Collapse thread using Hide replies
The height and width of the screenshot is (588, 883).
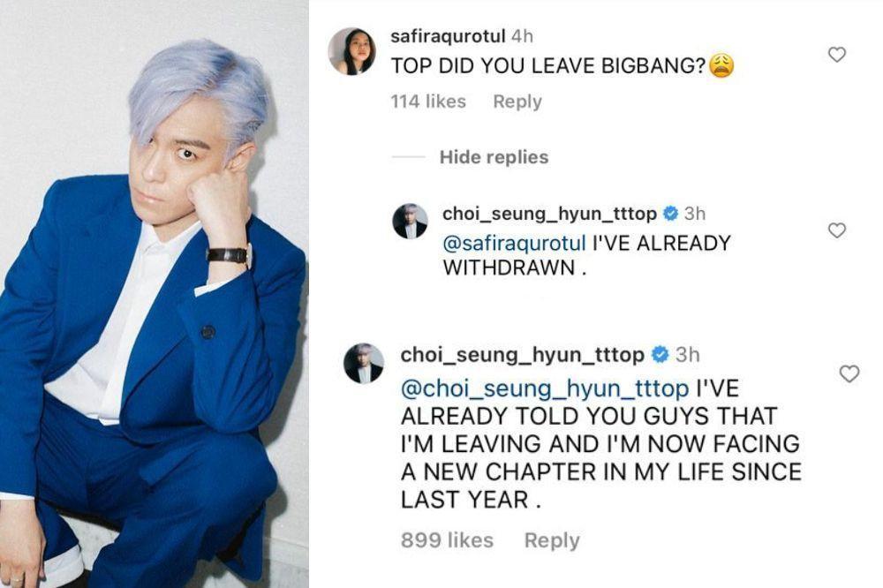(x=494, y=156)
